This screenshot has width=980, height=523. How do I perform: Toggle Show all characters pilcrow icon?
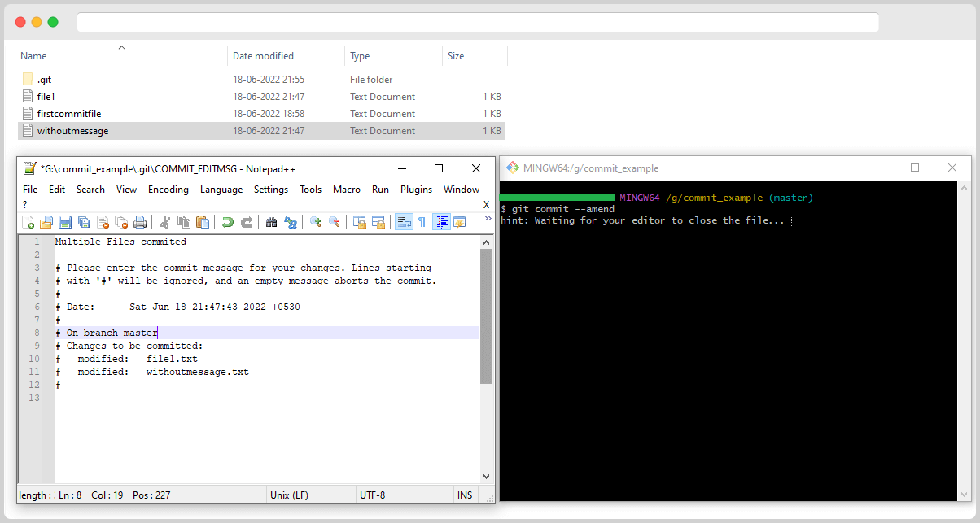click(x=422, y=222)
